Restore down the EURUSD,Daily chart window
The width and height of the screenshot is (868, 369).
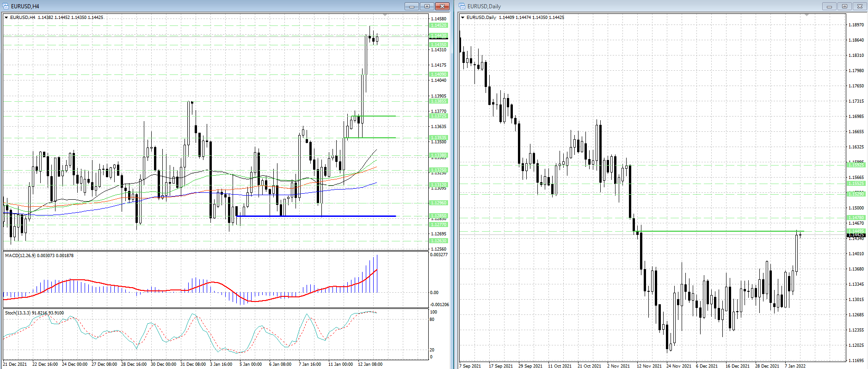point(844,6)
